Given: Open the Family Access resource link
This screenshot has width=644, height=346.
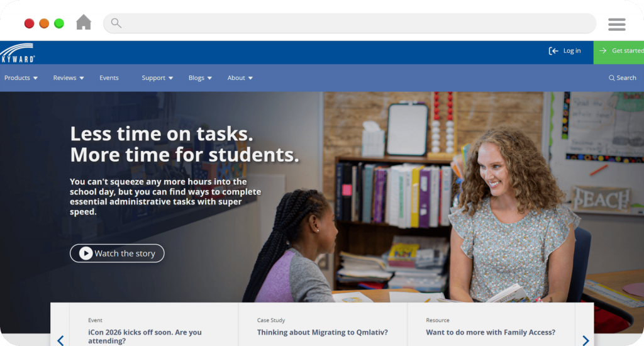Looking at the screenshot, I should point(491,332).
